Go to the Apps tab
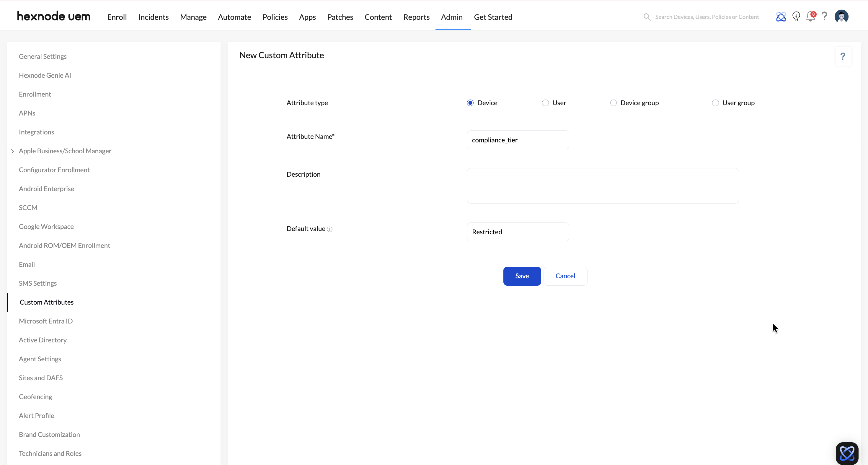Screen dimensions: 868x465 click(x=307, y=17)
